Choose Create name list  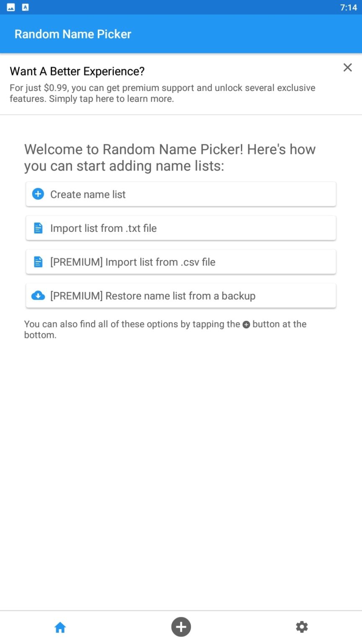coord(181,194)
